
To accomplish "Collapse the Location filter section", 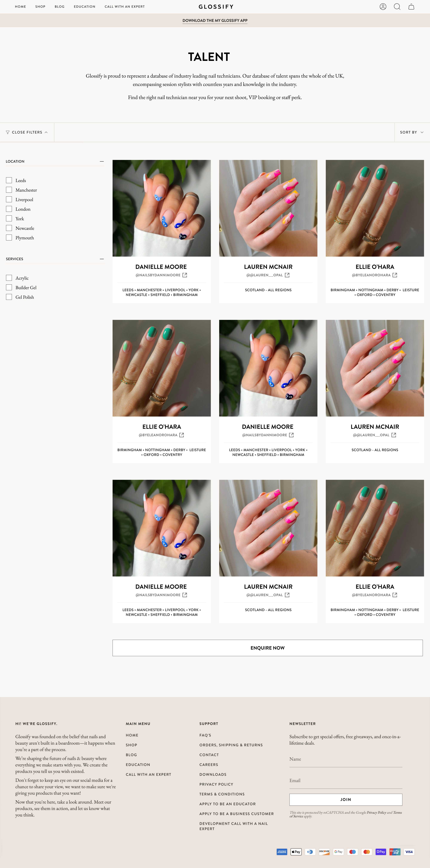I will [101, 161].
